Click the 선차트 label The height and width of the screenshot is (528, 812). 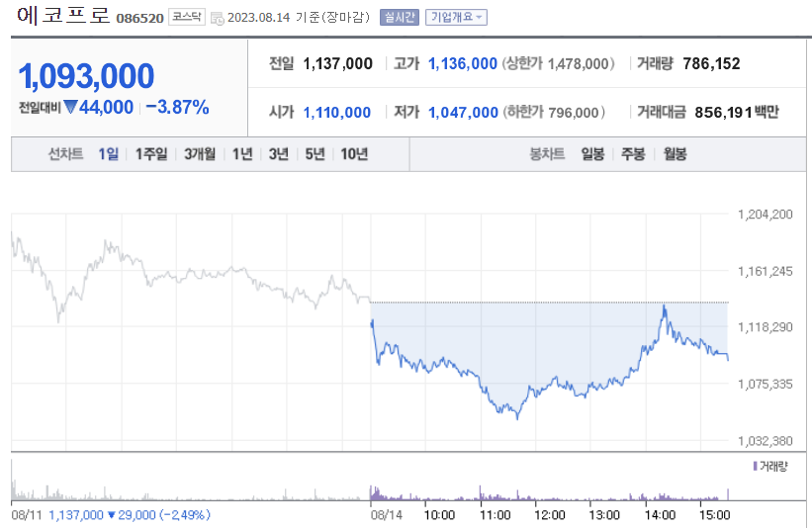(x=65, y=153)
